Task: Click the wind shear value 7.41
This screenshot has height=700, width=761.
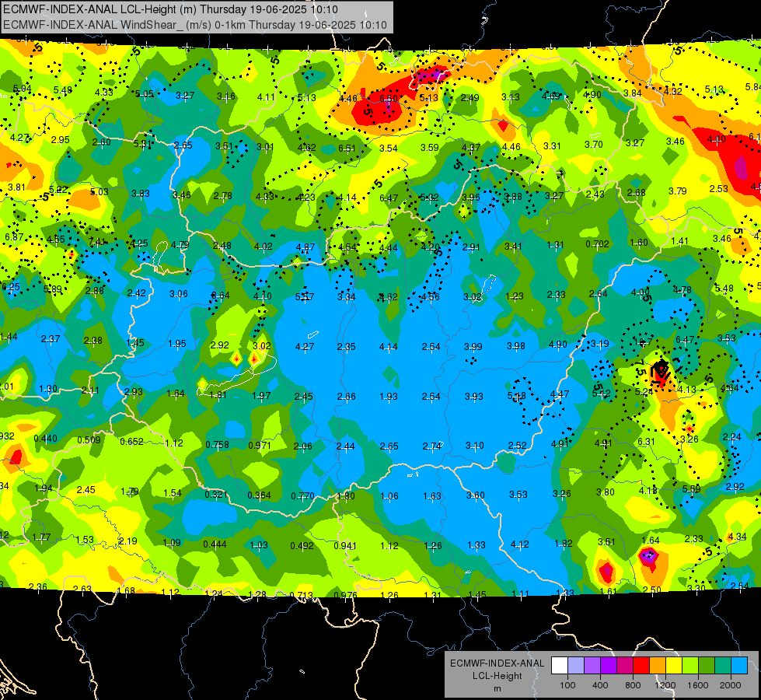Action: tap(97, 241)
